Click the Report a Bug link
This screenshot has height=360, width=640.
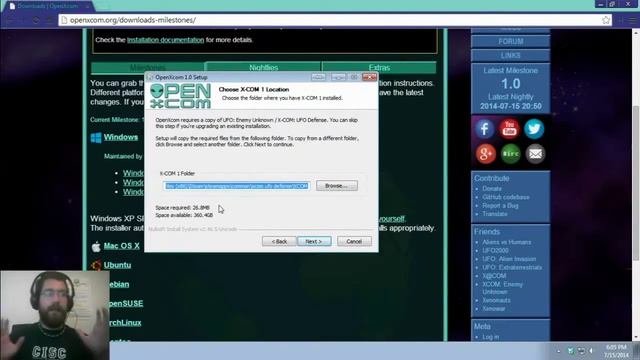[x=500, y=206]
